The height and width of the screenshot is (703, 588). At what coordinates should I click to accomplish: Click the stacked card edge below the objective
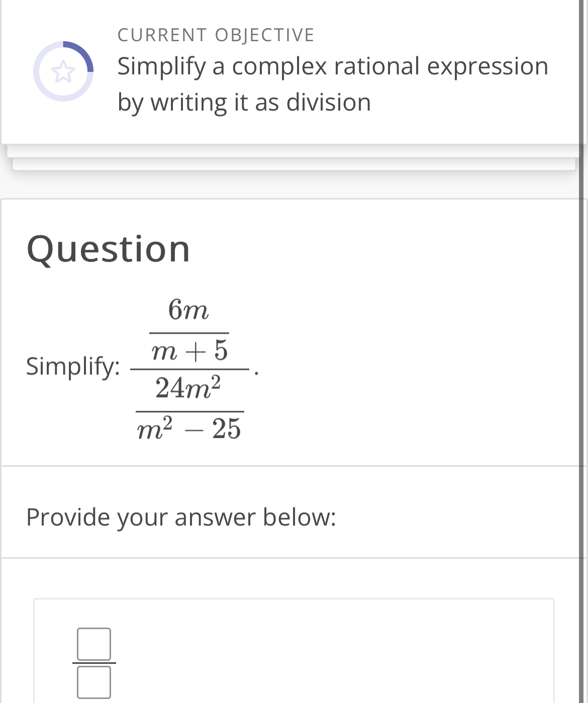click(294, 151)
